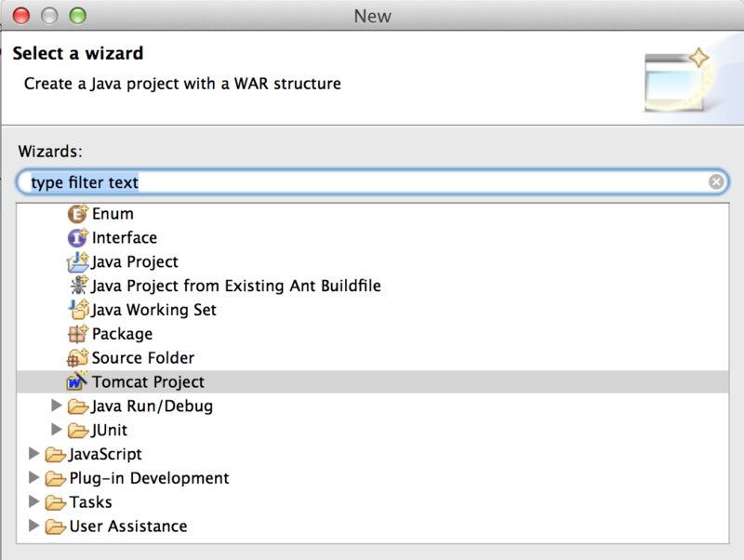Click the Interface wizard icon
Viewport: 744px width, 560px height.
pos(77,238)
